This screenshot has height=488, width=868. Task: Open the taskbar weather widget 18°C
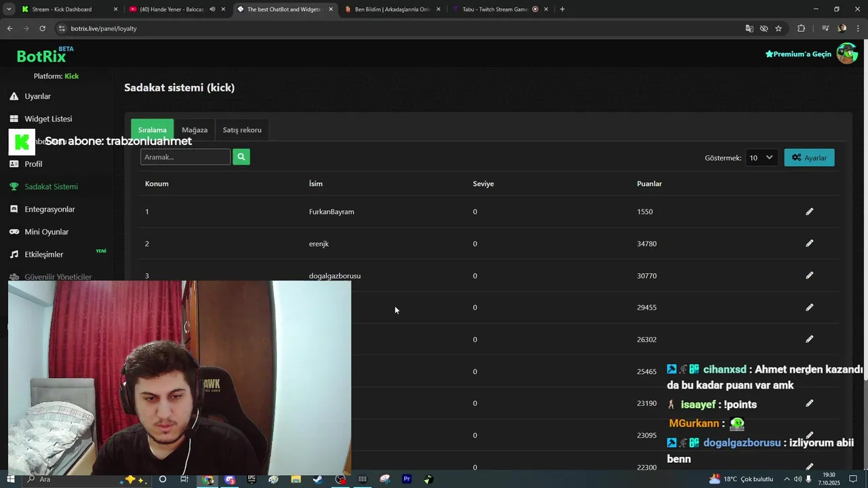tap(741, 479)
